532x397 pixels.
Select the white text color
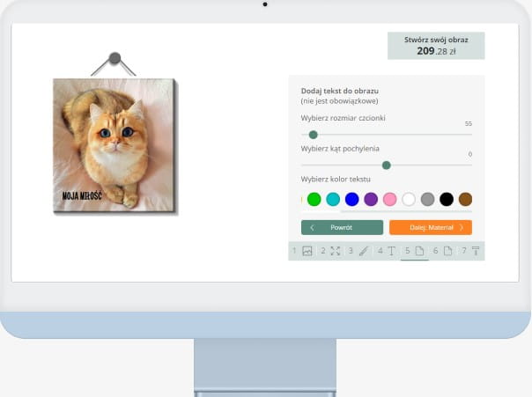[x=409, y=199]
